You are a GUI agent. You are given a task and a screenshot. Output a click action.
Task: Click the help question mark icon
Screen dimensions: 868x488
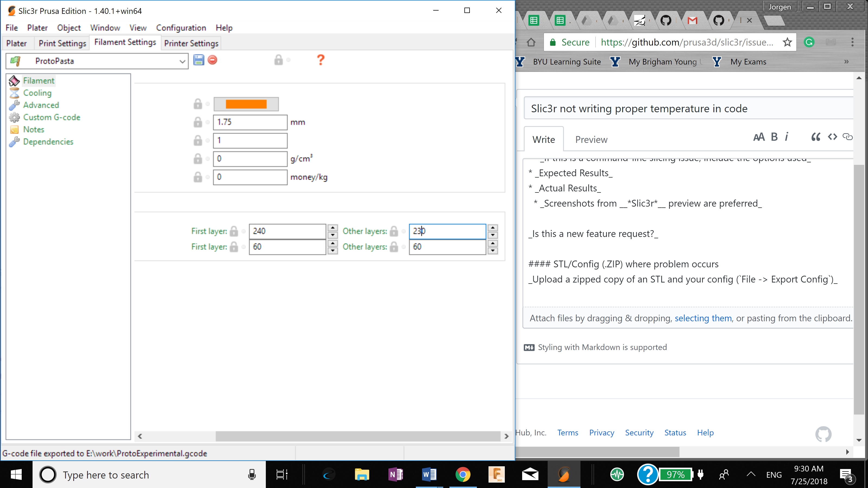[320, 60]
